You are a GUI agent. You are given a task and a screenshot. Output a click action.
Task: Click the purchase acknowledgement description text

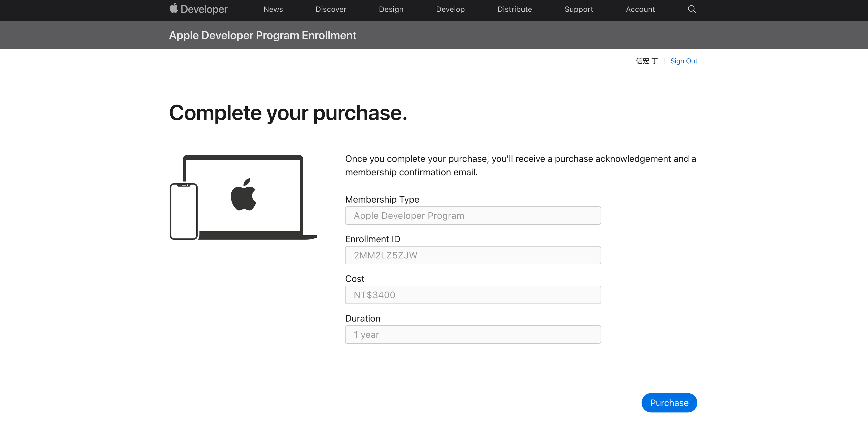click(520, 165)
